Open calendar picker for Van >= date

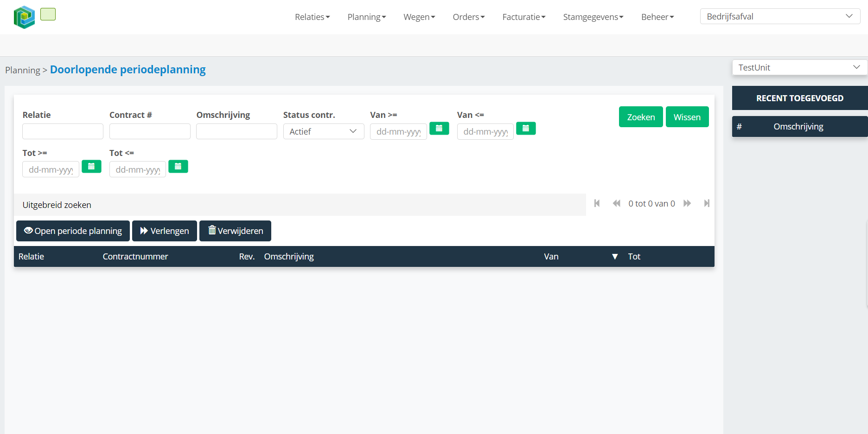(439, 129)
